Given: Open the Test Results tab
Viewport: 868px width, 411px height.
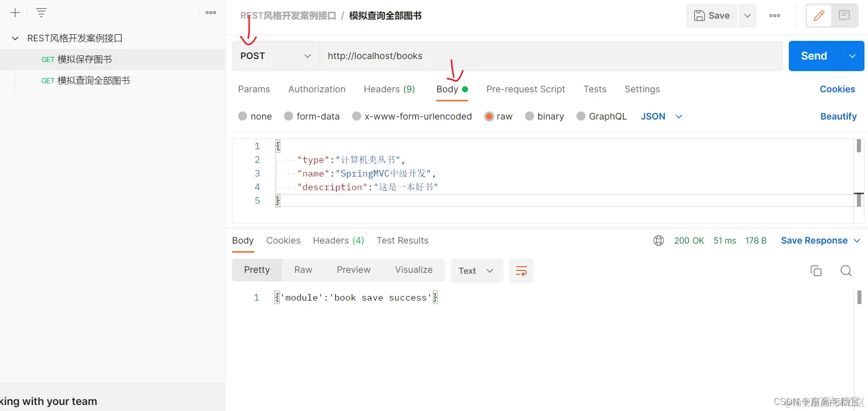Looking at the screenshot, I should pos(402,241).
